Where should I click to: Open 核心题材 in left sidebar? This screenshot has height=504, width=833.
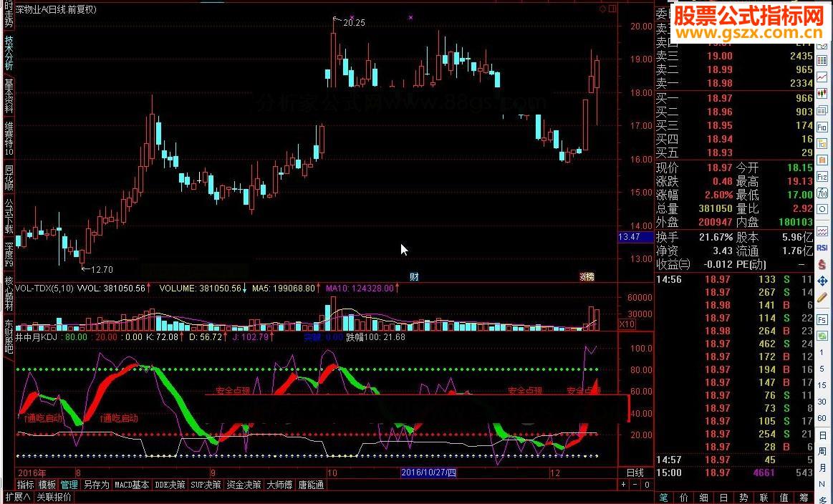coord(9,294)
